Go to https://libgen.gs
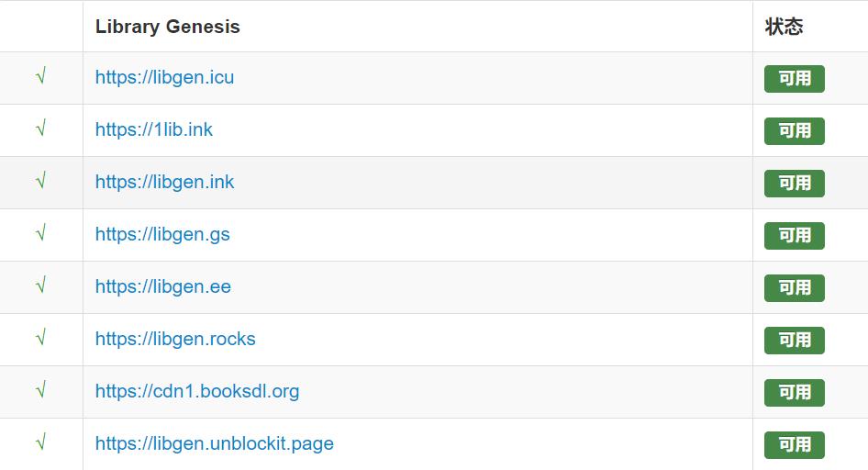Image resolution: width=868 pixels, height=470 pixels. point(162,234)
